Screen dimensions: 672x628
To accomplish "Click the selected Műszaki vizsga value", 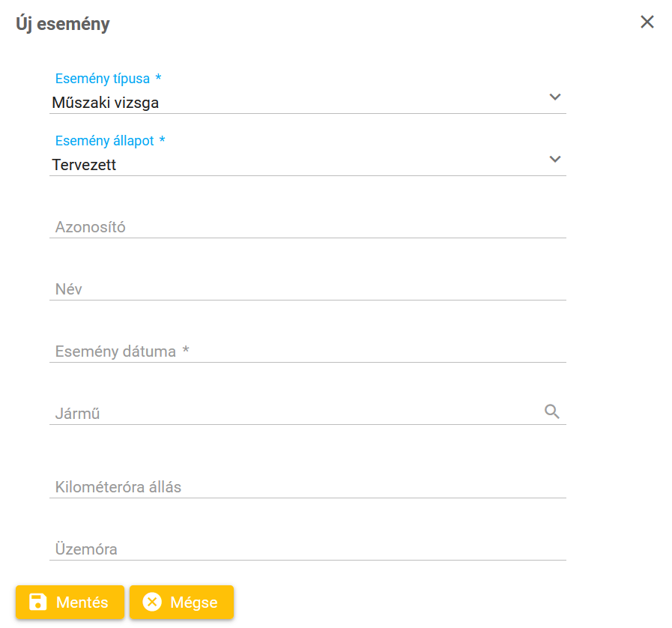I will (x=106, y=103).
